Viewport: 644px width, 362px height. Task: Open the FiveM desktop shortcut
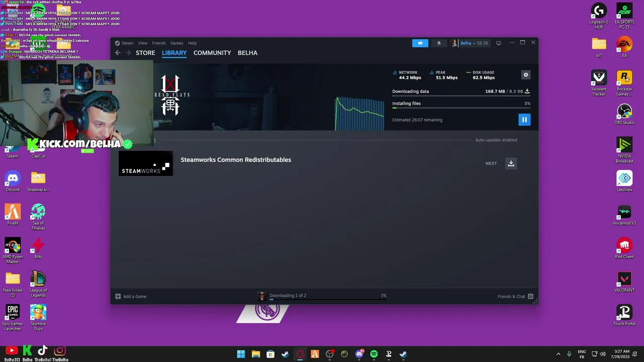(13, 215)
